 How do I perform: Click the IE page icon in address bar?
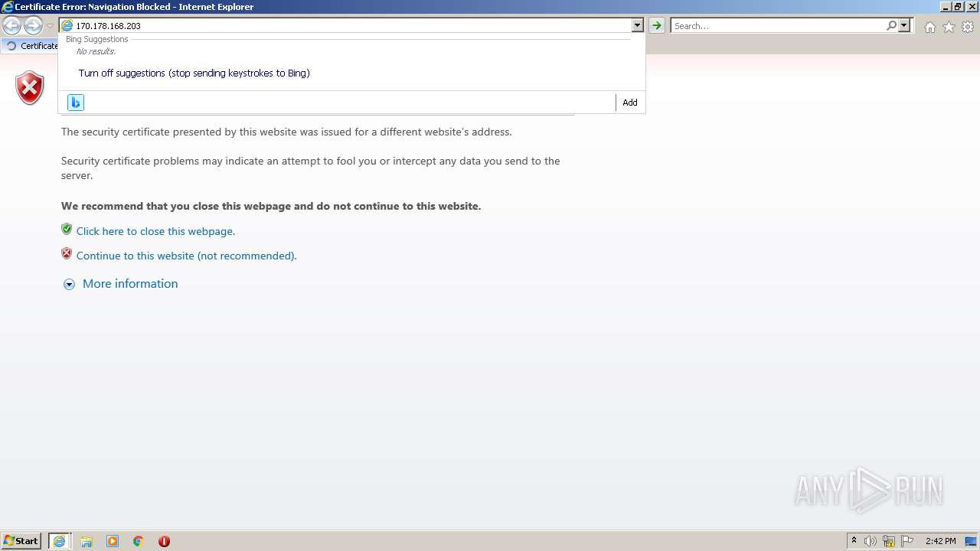click(67, 25)
